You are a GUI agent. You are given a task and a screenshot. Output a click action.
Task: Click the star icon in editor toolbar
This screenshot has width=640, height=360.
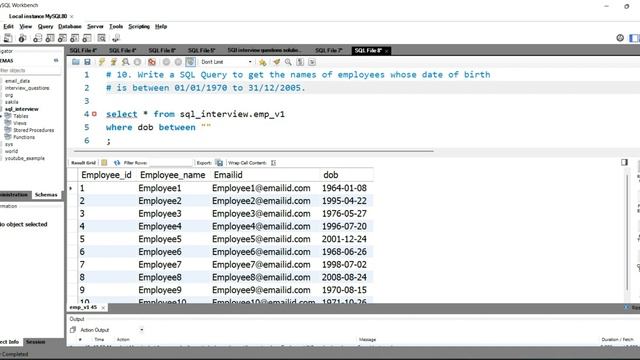tap(262, 62)
